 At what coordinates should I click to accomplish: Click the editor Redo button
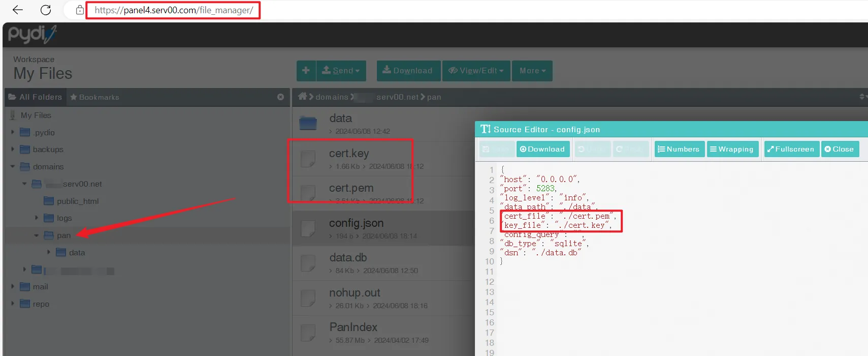click(630, 149)
